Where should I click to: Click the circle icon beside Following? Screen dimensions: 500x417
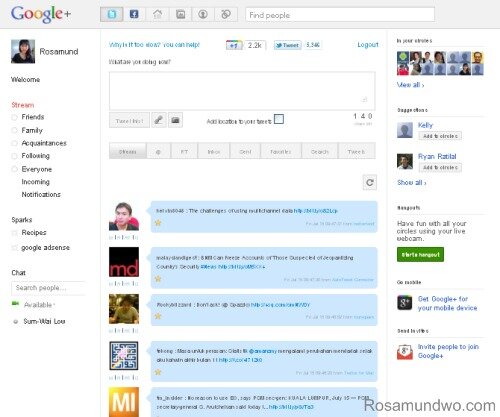coord(14,156)
